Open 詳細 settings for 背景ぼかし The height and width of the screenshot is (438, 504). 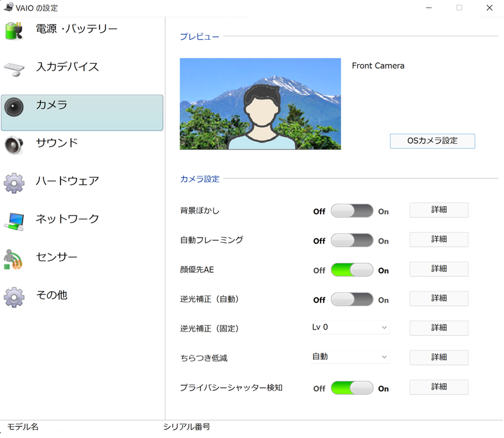pos(438,210)
